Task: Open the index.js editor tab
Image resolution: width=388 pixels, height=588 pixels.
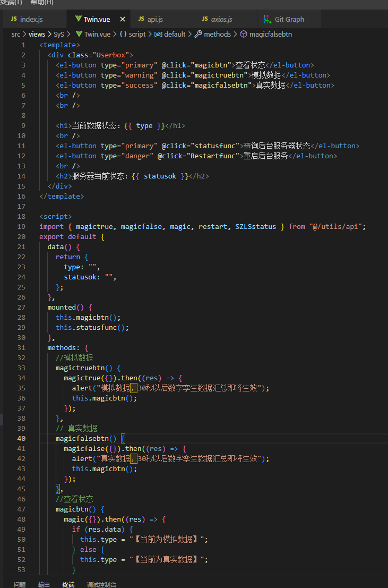Action: (x=35, y=19)
